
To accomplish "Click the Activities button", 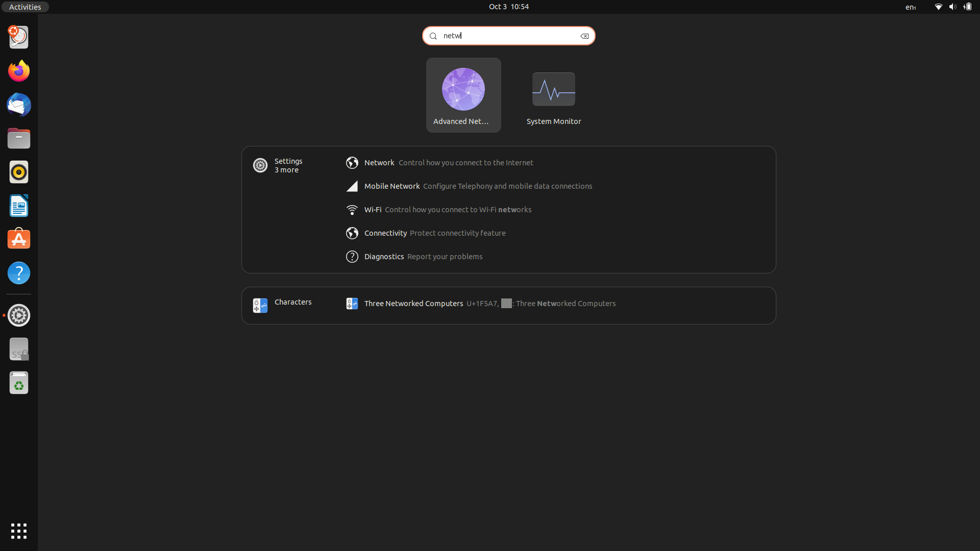I will (x=25, y=7).
